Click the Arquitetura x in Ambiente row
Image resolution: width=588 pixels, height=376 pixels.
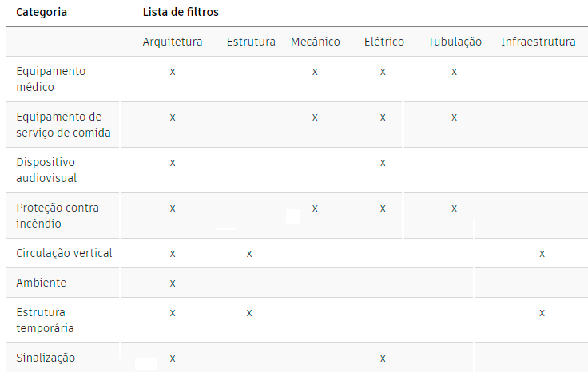tap(173, 283)
